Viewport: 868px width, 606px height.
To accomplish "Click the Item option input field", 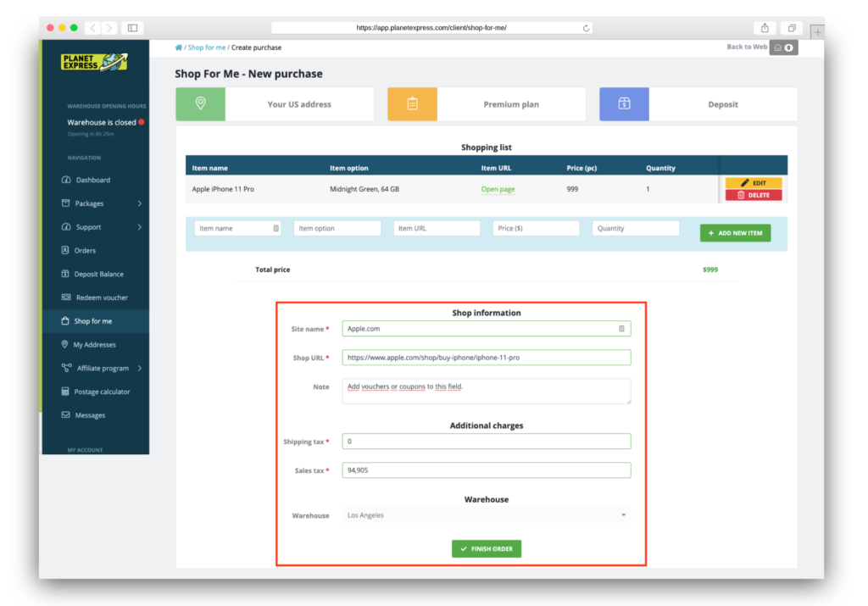I will [337, 228].
